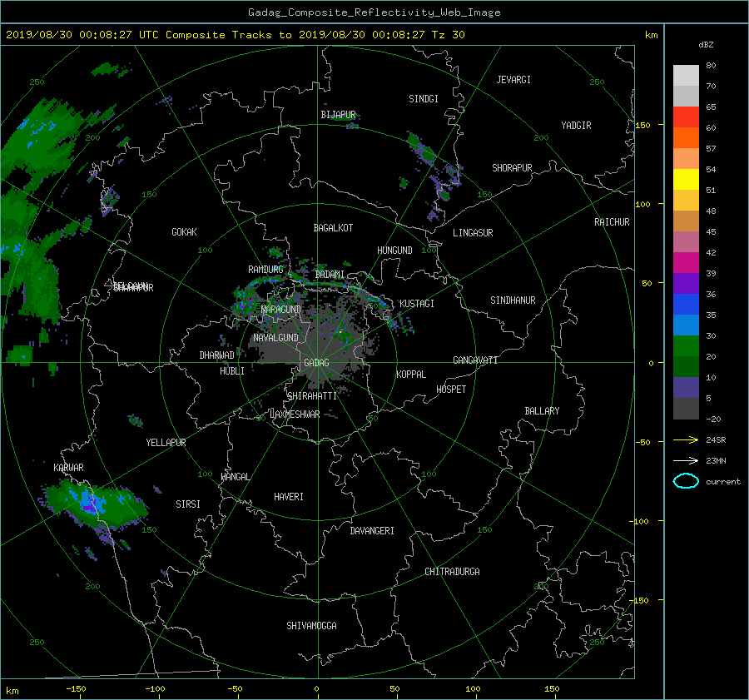
Task: Click the RAICHUR city label
Action: (612, 222)
